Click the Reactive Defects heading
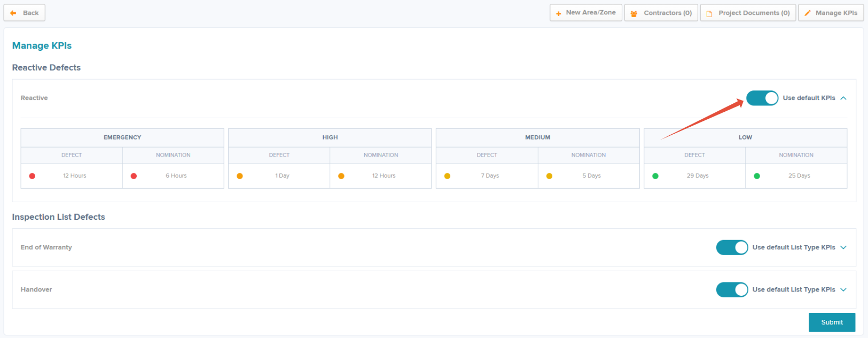The height and width of the screenshot is (338, 868). pyautogui.click(x=46, y=67)
